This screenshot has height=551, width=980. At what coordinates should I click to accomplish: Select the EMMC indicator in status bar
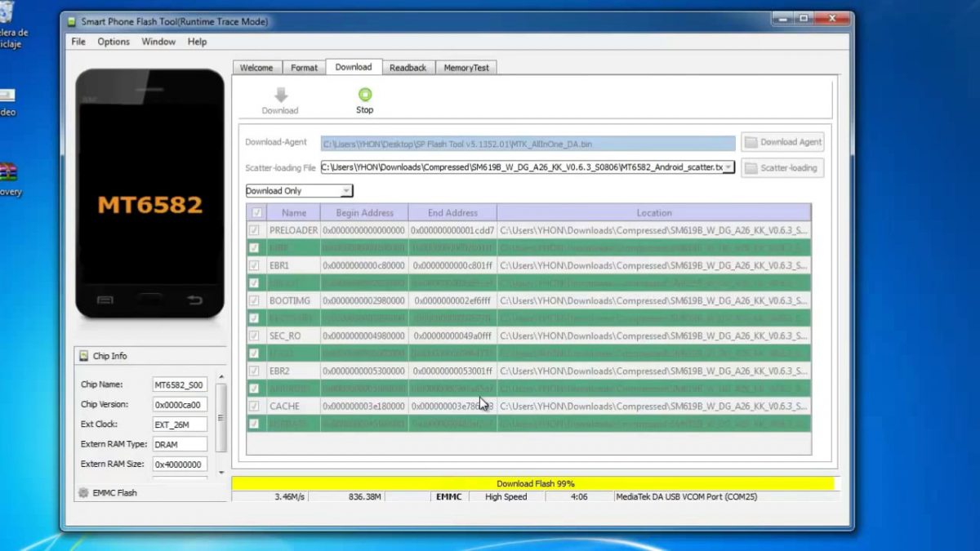point(448,496)
